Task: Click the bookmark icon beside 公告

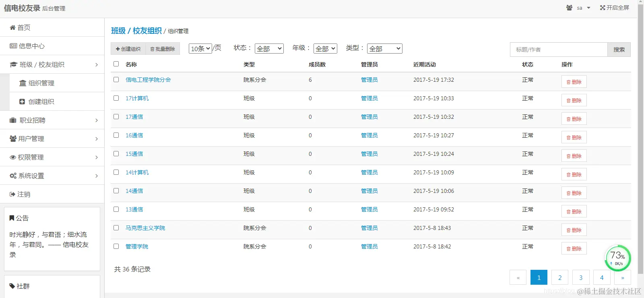Action: [12, 218]
